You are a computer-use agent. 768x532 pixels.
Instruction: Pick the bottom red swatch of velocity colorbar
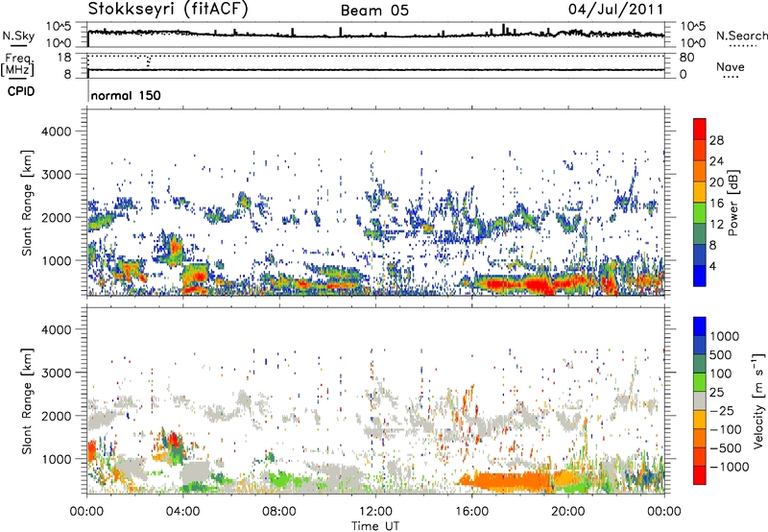click(x=700, y=475)
